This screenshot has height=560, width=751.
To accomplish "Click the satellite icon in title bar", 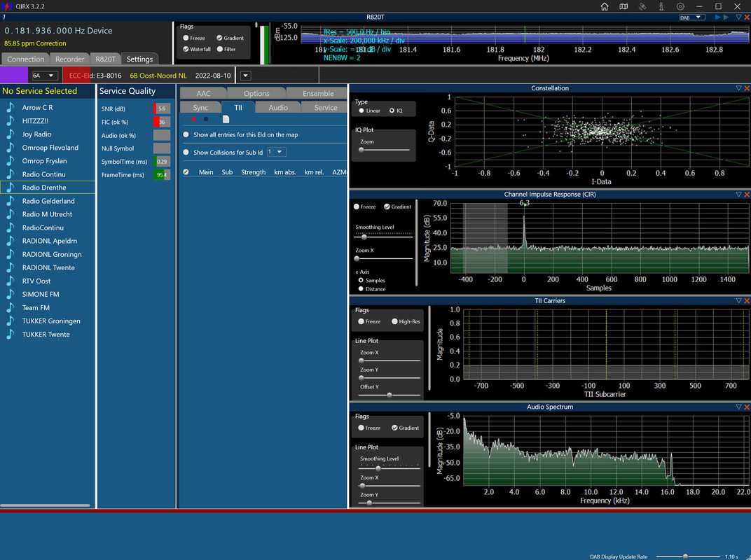I will (642, 6).
